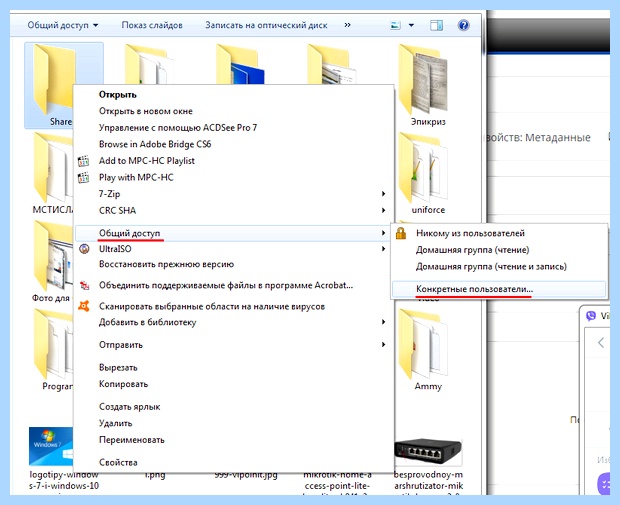Select Browse in Adobe Bridge CS6
The height and width of the screenshot is (505, 620).
coord(155,144)
